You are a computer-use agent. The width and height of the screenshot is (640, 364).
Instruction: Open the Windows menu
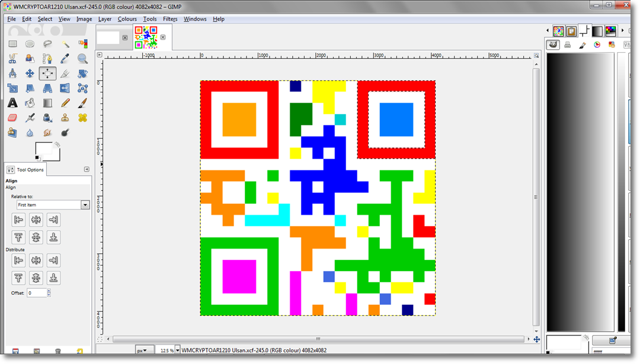pyautogui.click(x=195, y=19)
